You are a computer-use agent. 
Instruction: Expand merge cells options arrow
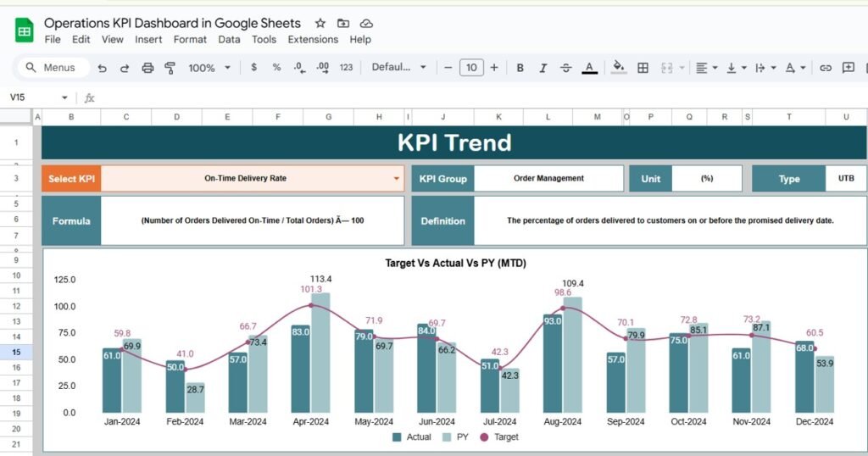(682, 68)
